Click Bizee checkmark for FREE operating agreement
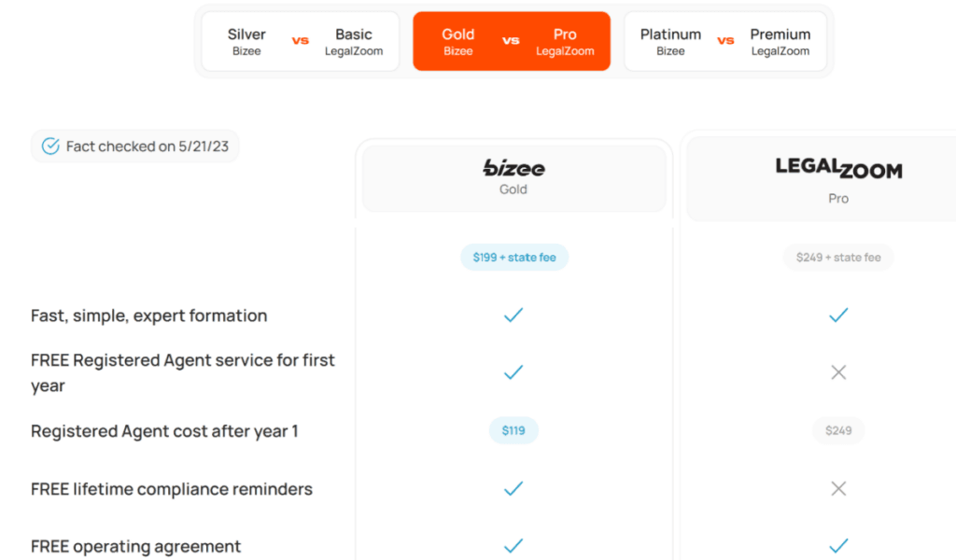 pyautogui.click(x=513, y=546)
